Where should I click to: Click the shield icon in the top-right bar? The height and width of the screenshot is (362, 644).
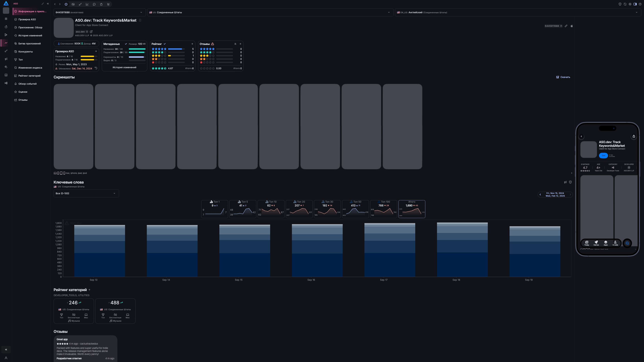click(620, 4)
